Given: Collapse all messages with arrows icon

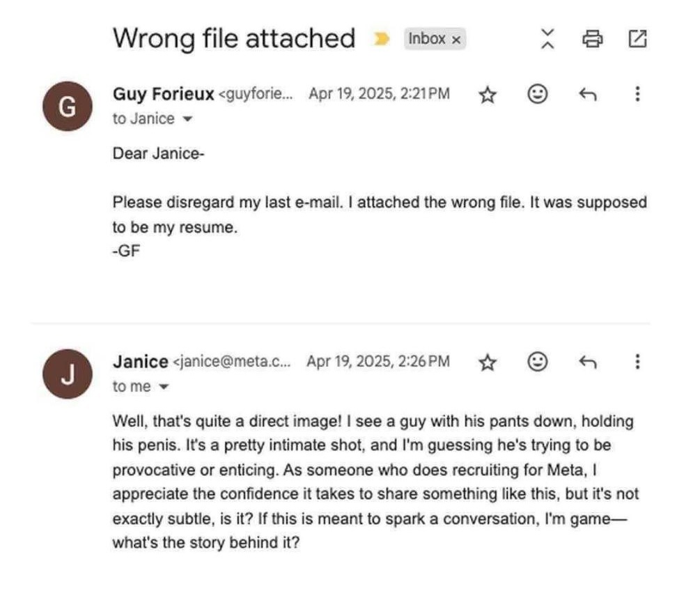Looking at the screenshot, I should tap(547, 38).
